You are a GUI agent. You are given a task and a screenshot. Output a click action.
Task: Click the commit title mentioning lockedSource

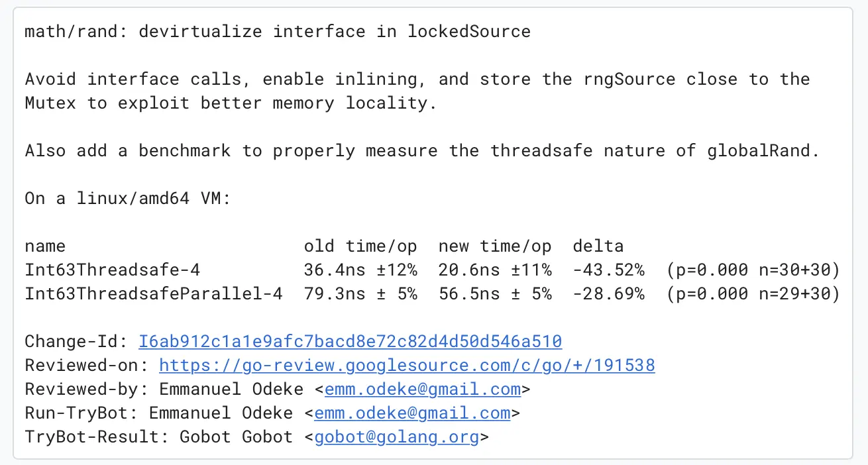tap(278, 32)
